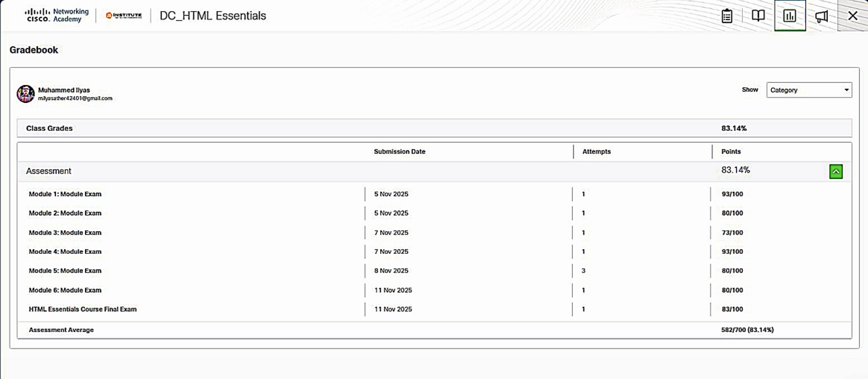The height and width of the screenshot is (379, 868).
Task: Click Module 2 score 80/100
Action: click(732, 213)
